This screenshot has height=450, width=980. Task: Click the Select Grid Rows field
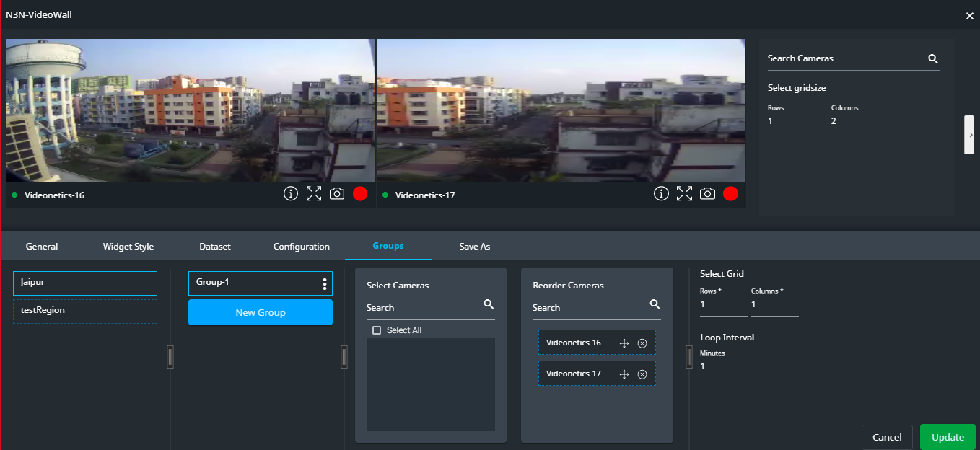pyautogui.click(x=724, y=305)
